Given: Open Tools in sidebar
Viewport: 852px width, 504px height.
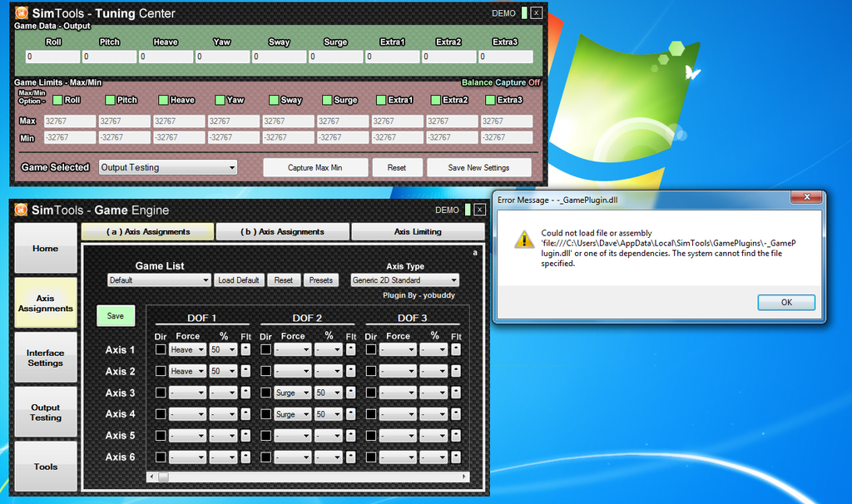Looking at the screenshot, I should [x=46, y=467].
